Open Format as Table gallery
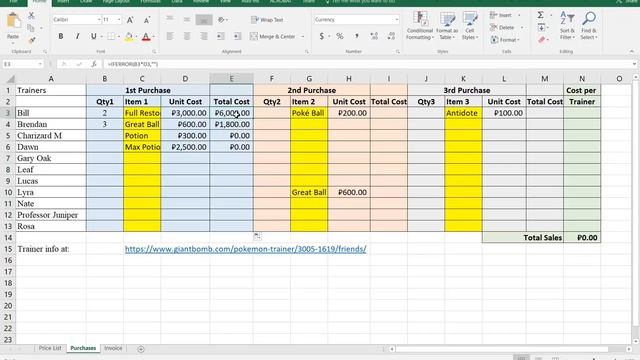The height and width of the screenshot is (360, 640). [447, 26]
